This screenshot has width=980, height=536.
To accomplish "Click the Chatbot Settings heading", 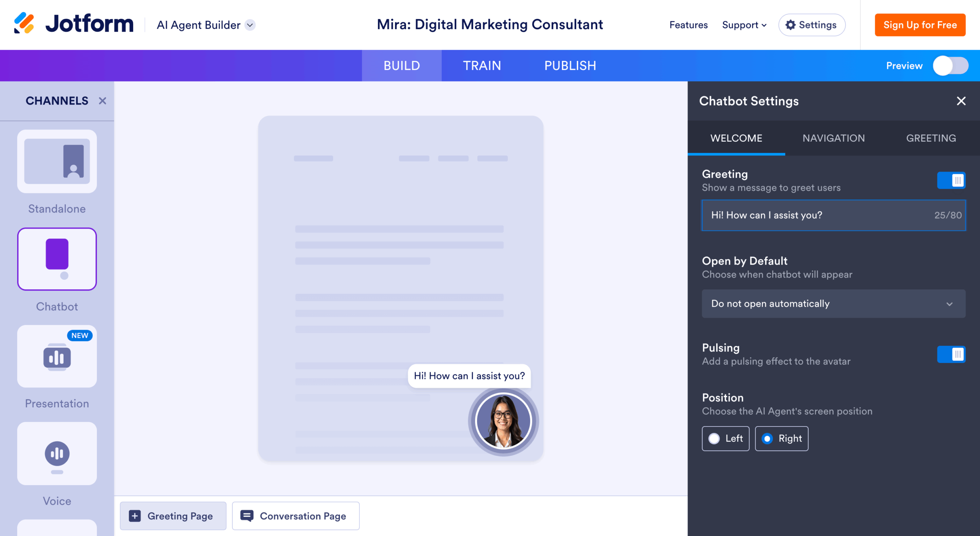I will pyautogui.click(x=749, y=101).
